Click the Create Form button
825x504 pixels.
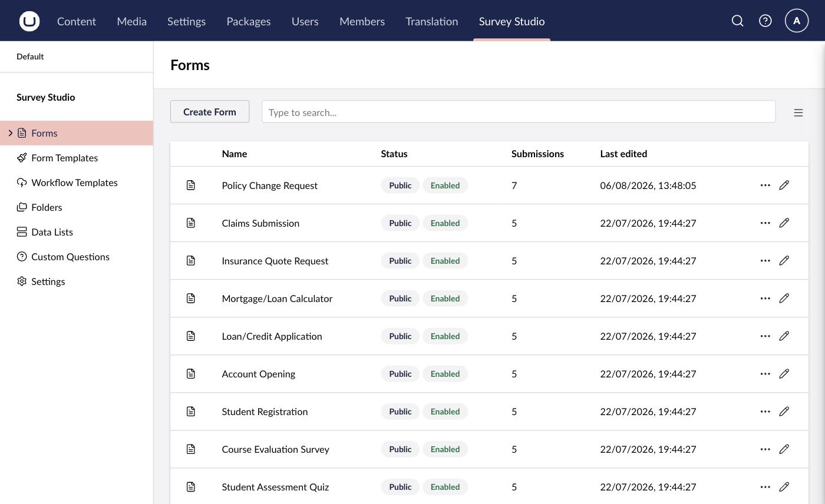coord(210,112)
